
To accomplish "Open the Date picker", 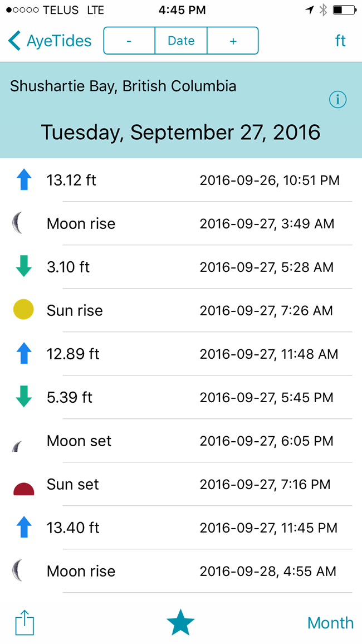I will click(x=181, y=41).
